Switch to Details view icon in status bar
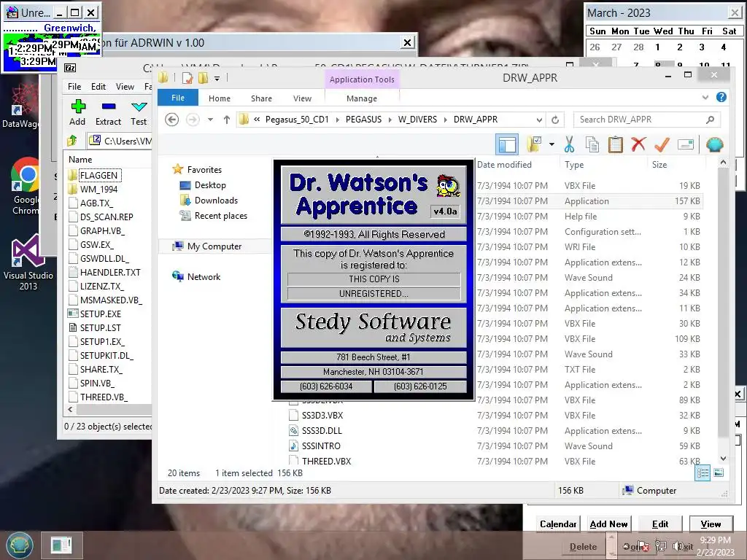 [x=703, y=472]
